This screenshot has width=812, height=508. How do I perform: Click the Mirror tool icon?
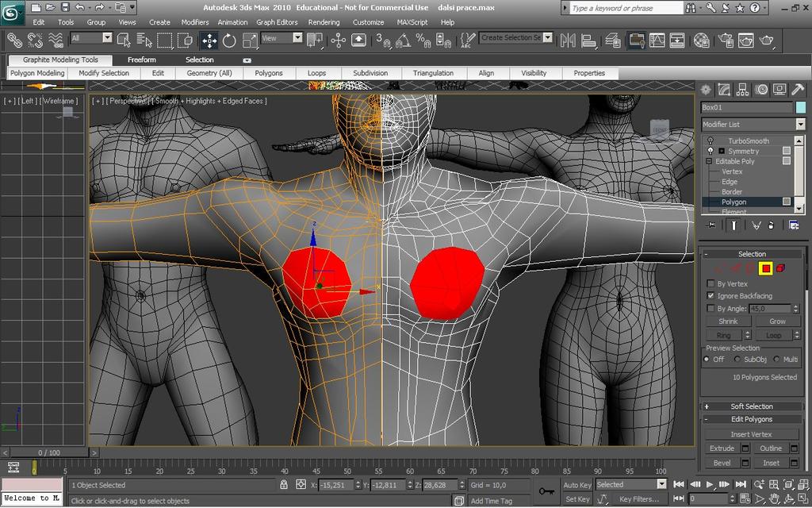click(568, 40)
